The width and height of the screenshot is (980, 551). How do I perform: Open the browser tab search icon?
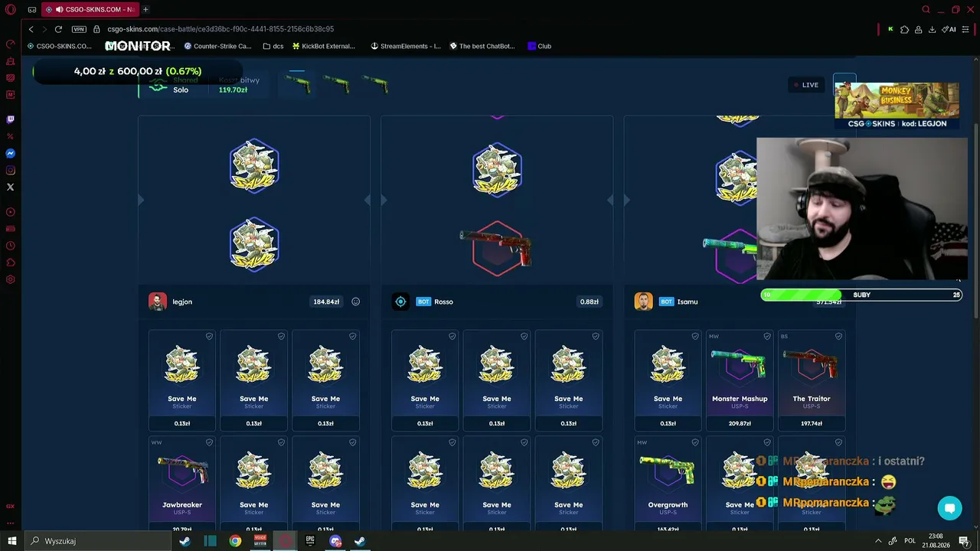tap(926, 10)
